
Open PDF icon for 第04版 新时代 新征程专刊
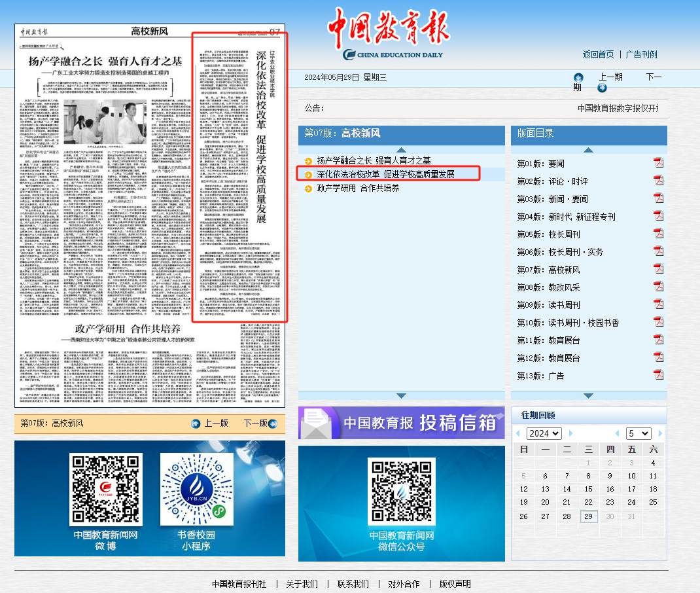[659, 216]
